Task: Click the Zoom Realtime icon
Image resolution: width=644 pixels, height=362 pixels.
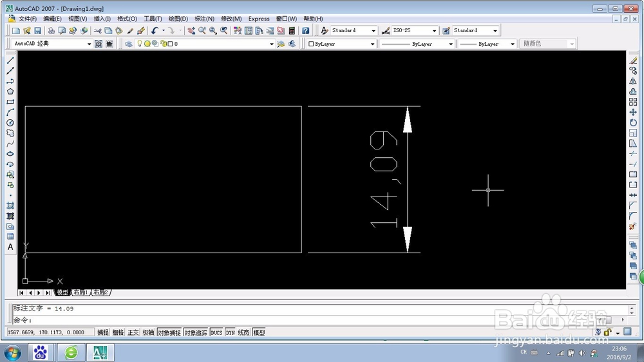Action: point(202,30)
